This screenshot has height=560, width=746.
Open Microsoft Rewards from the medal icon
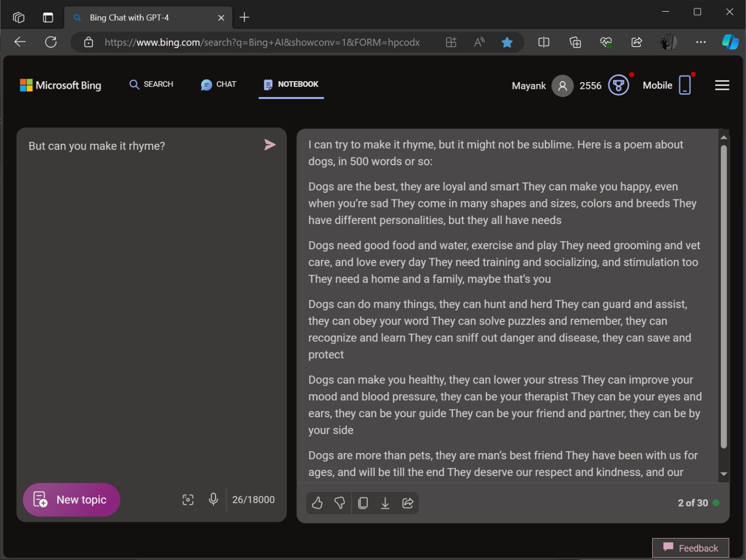618,85
